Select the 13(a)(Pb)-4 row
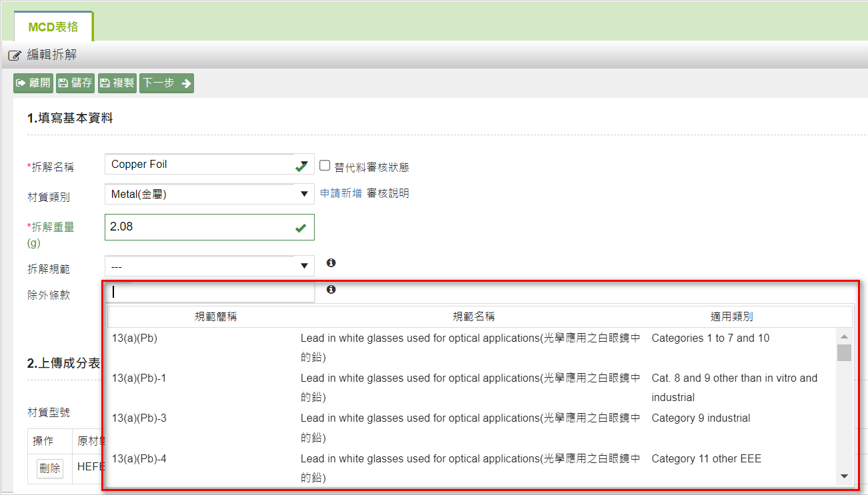This screenshot has width=868, height=495. [473, 468]
